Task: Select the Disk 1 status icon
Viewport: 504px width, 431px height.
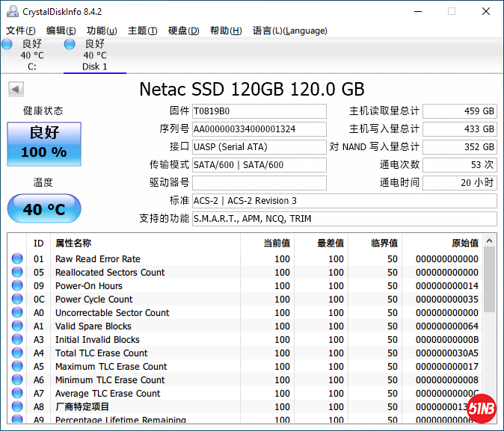Action: (70, 45)
